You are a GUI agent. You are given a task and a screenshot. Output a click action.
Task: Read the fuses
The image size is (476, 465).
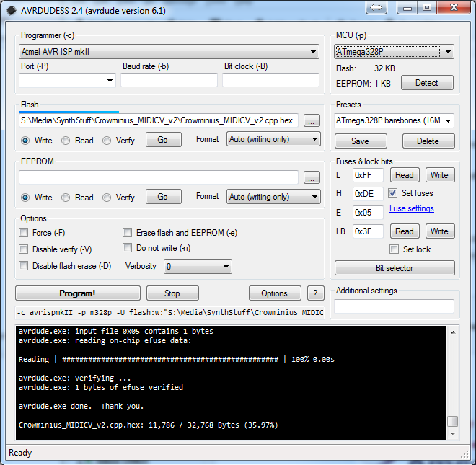pos(405,175)
